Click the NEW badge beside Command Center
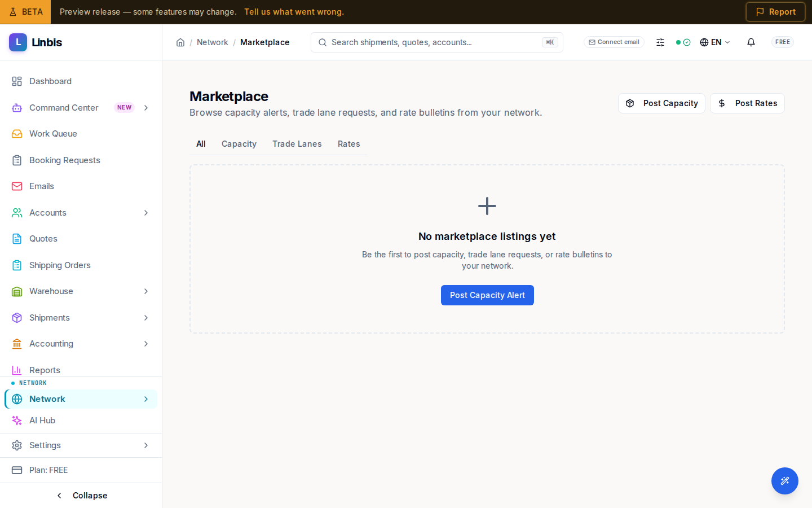Viewport: 812px width, 508px height. pyautogui.click(x=125, y=108)
